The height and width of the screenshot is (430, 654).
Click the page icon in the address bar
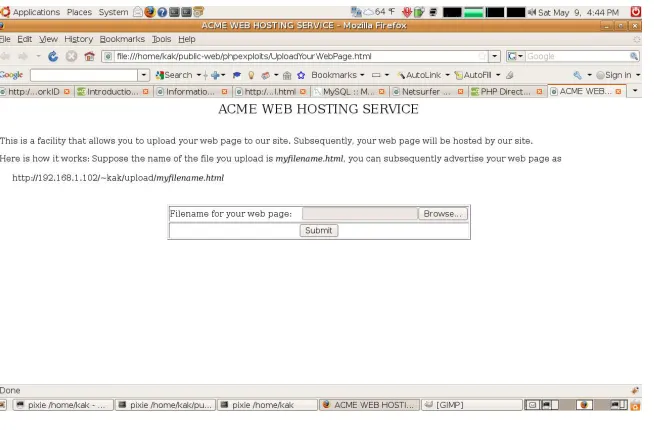click(x=108, y=56)
